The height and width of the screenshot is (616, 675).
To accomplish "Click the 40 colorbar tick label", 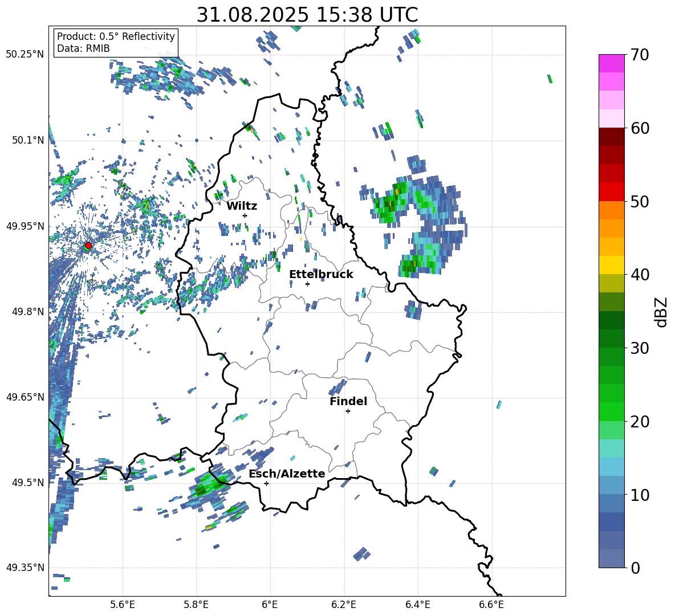I will [x=640, y=275].
